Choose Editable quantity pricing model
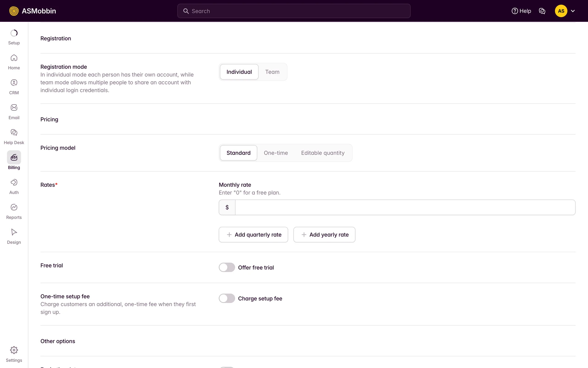588x368 pixels. [x=322, y=153]
